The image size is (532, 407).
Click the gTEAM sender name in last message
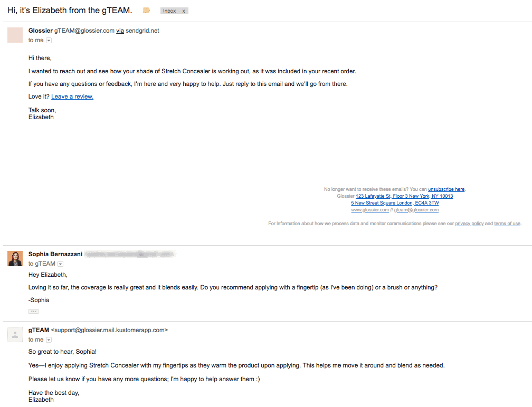pos(39,330)
